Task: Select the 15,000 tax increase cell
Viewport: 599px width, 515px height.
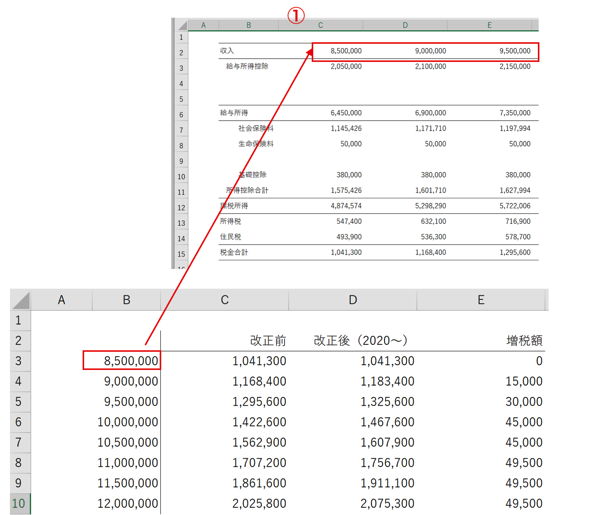Action: tap(481, 381)
